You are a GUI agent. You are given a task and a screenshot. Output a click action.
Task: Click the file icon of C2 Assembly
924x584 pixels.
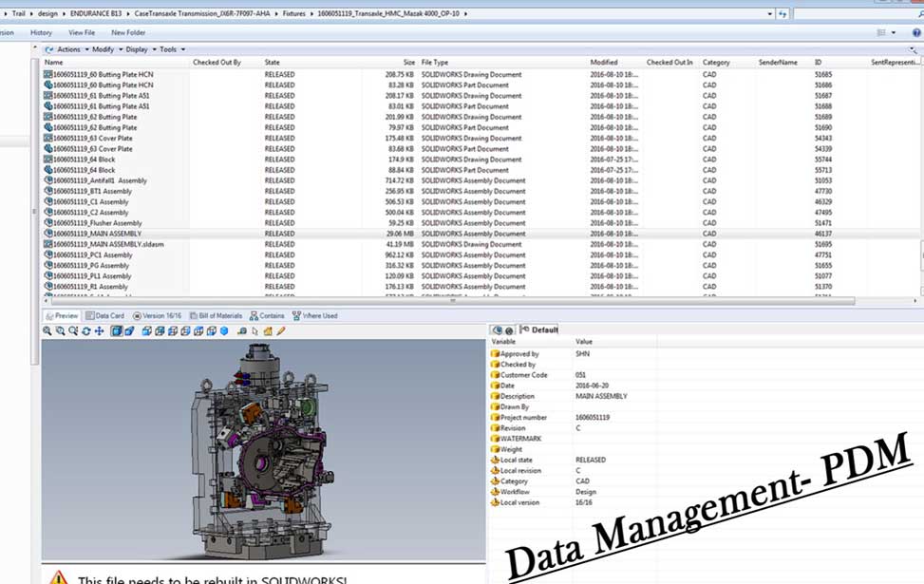[48, 212]
